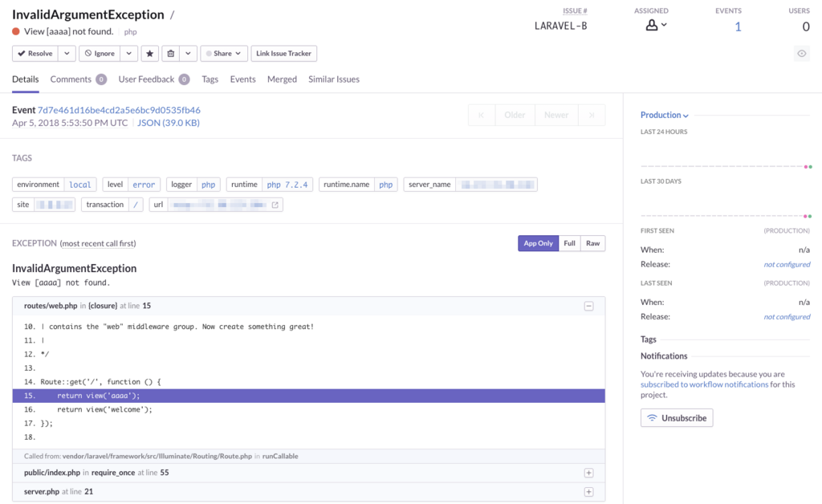The width and height of the screenshot is (822, 504).
Task: Filter by environment tag value local
Action: tap(79, 185)
